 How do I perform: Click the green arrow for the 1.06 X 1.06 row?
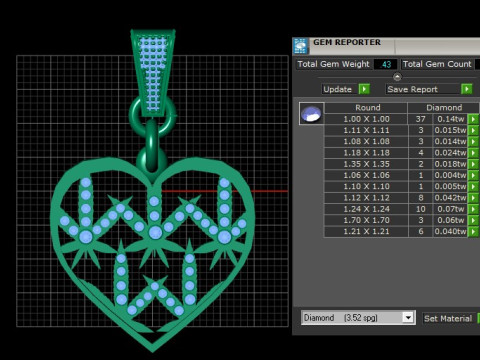click(x=473, y=175)
